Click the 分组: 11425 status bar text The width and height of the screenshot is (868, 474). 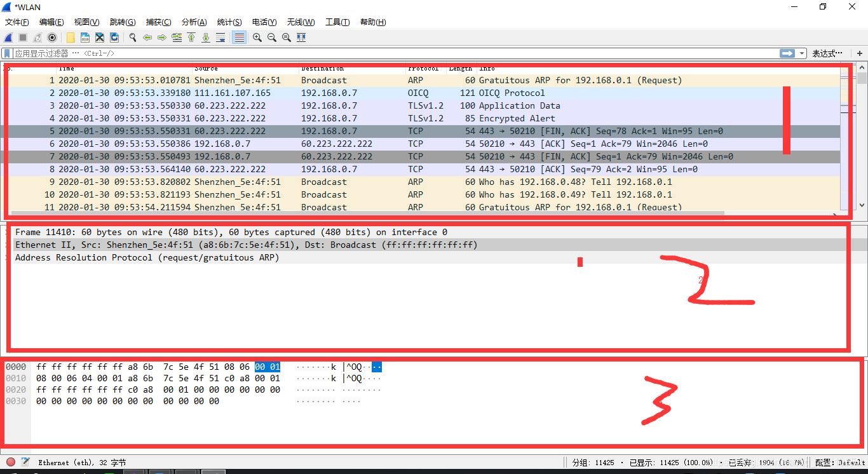pyautogui.click(x=593, y=463)
